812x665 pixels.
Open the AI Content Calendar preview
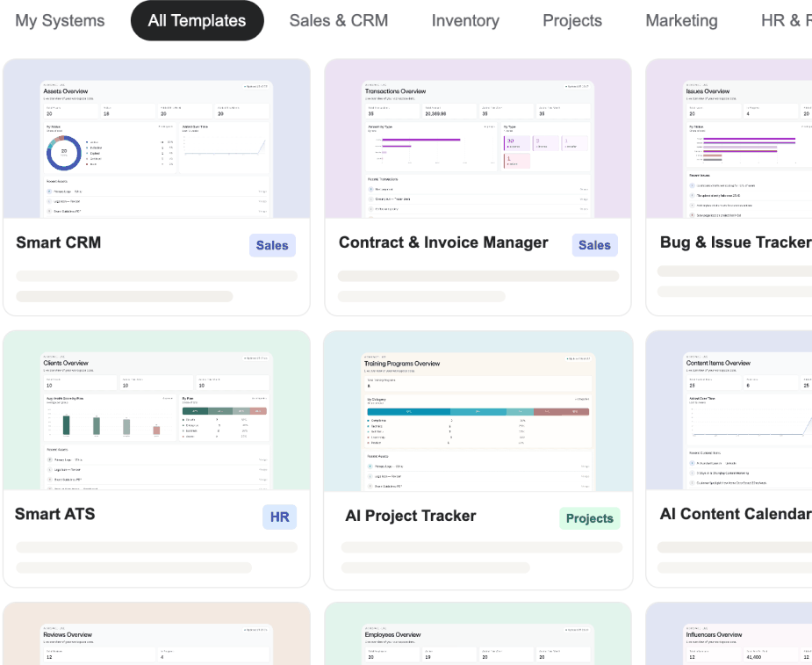[x=729, y=410]
